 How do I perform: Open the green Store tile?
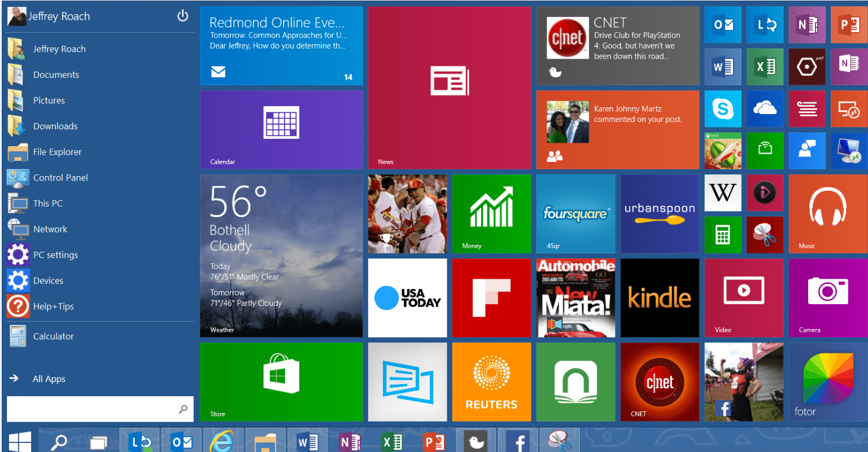281,382
